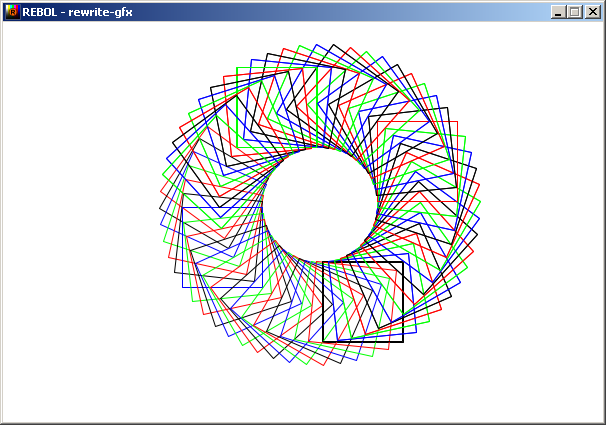Click the "REBOL - rewrite-gfx" title text
This screenshot has width=606, height=425.
pos(77,12)
